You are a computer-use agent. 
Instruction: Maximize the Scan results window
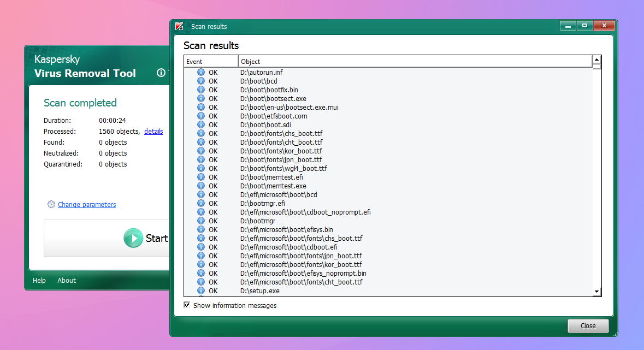[584, 26]
